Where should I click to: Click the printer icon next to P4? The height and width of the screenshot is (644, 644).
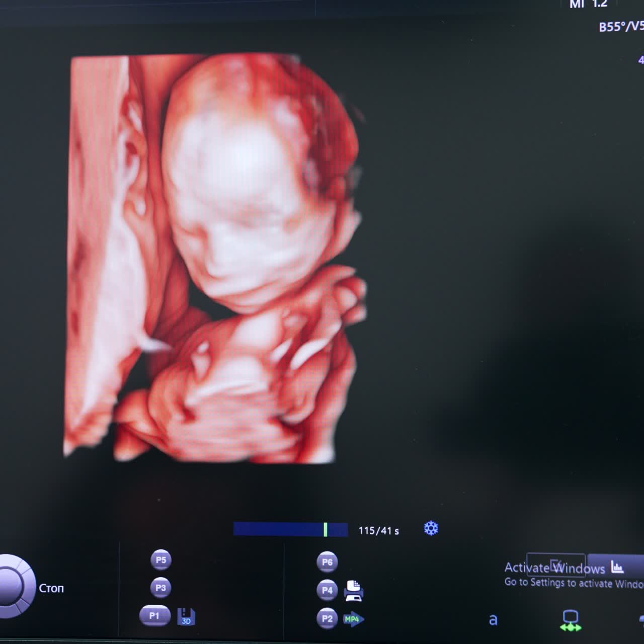(354, 591)
